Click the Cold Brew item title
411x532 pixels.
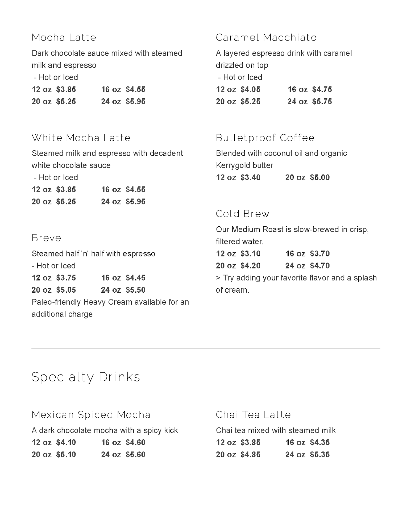243,214
